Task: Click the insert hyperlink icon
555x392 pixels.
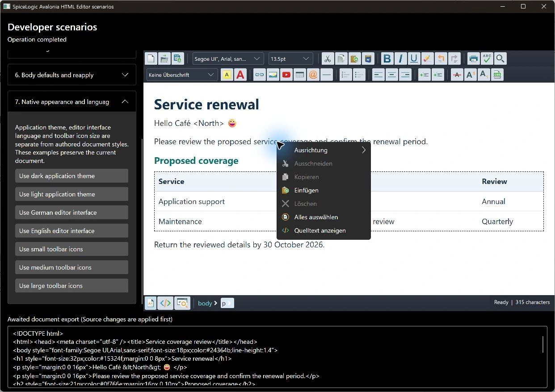Action: tap(259, 75)
